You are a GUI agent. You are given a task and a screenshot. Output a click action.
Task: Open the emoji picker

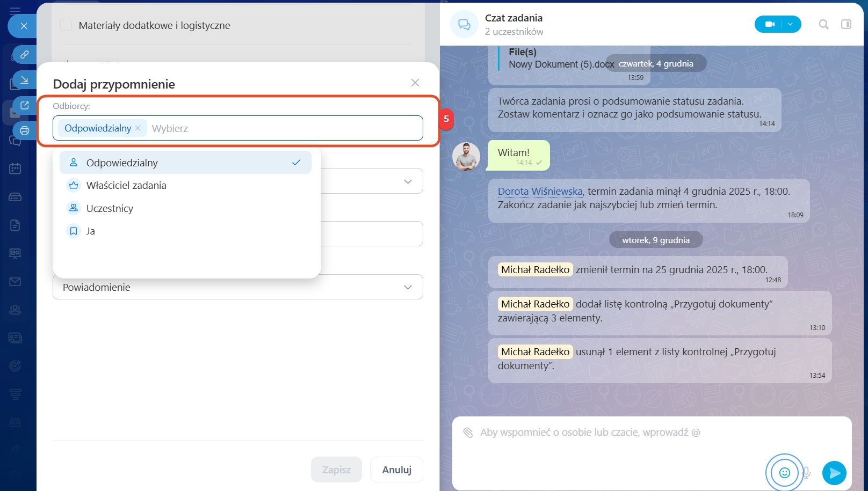tap(784, 473)
